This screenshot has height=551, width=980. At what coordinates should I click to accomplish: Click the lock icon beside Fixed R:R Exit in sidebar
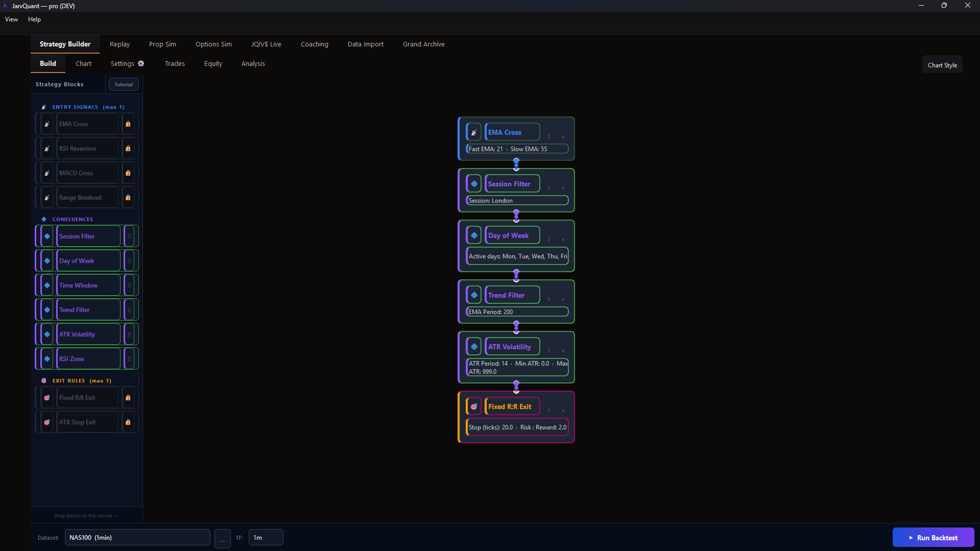click(128, 398)
